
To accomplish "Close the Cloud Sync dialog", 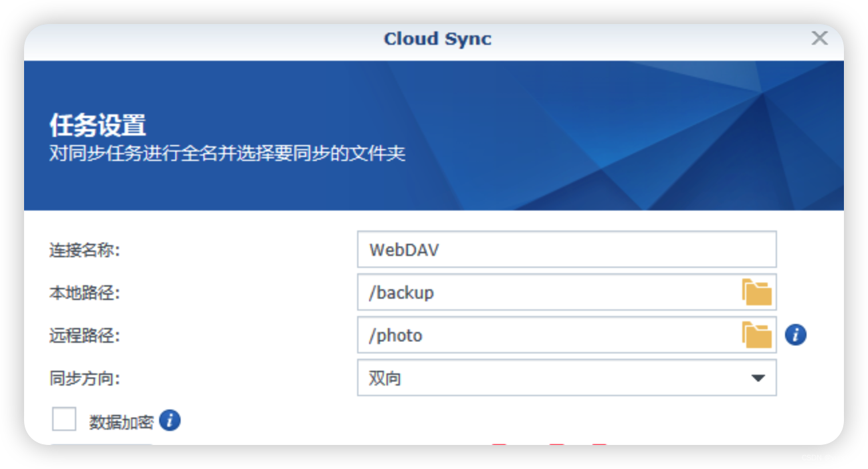I will tap(819, 38).
